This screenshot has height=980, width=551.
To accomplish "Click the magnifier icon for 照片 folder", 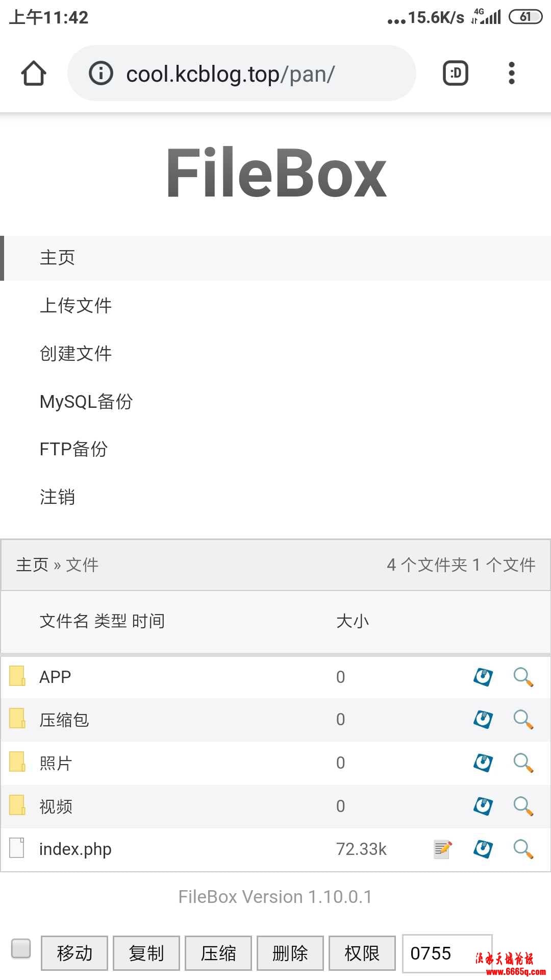I will tap(523, 763).
